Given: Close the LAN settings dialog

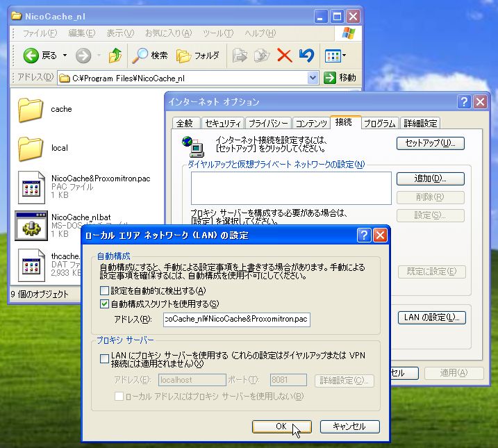Looking at the screenshot, I should [x=380, y=235].
